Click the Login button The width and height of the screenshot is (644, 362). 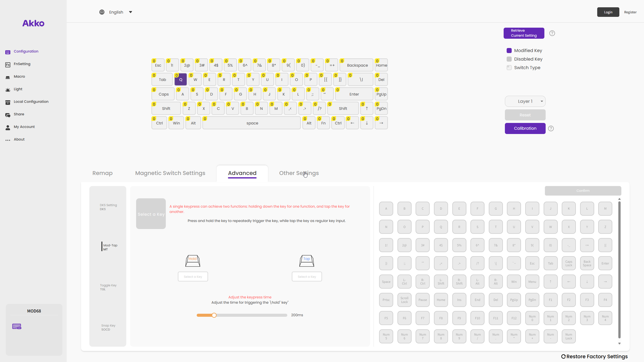(x=608, y=12)
